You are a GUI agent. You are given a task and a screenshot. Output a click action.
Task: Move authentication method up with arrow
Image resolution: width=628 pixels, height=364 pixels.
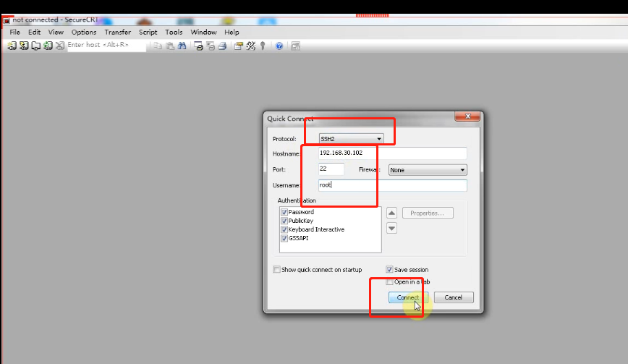391,213
